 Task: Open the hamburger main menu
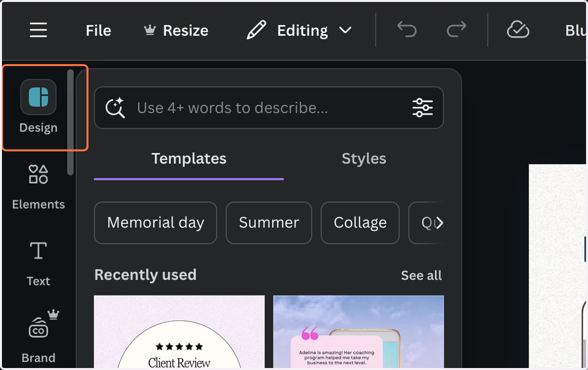point(38,30)
